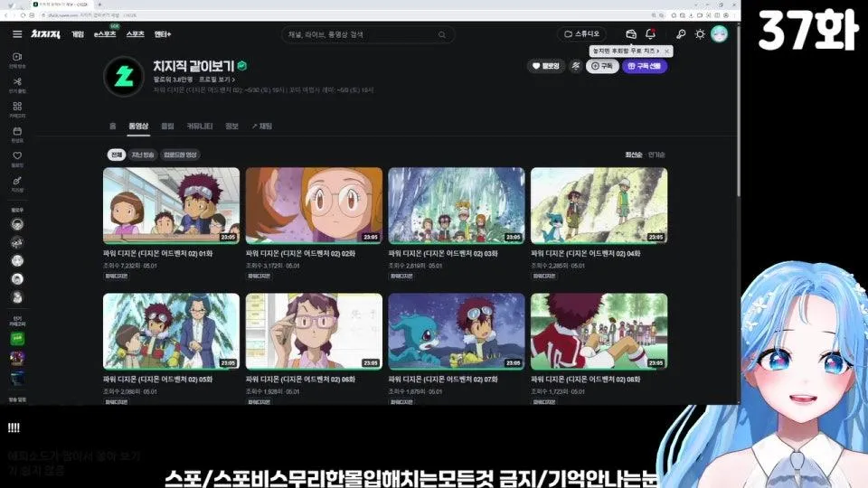Toggle channel notification bell-off icon
Screen dimensions: 868x488
coord(576,66)
